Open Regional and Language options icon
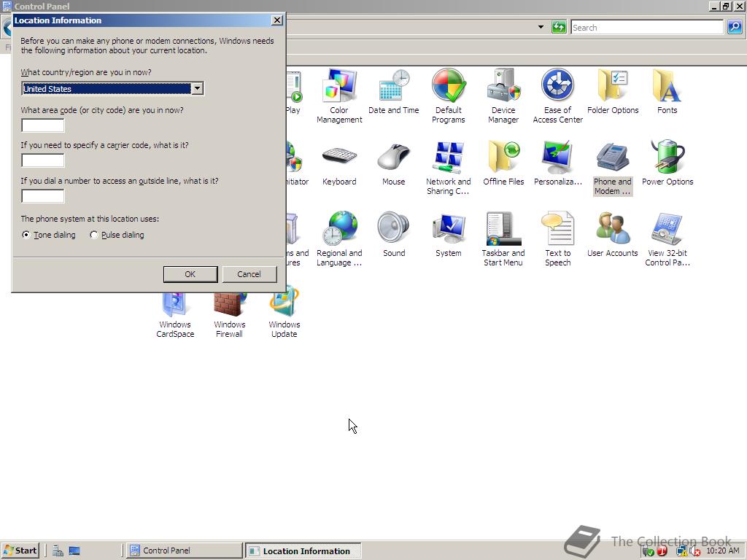 [x=339, y=239]
